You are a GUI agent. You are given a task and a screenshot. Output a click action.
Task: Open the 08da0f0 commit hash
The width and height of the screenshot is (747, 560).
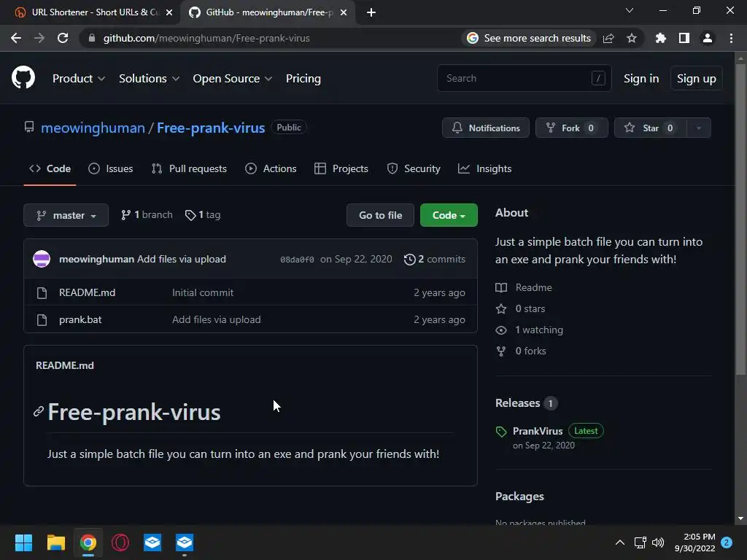click(297, 260)
